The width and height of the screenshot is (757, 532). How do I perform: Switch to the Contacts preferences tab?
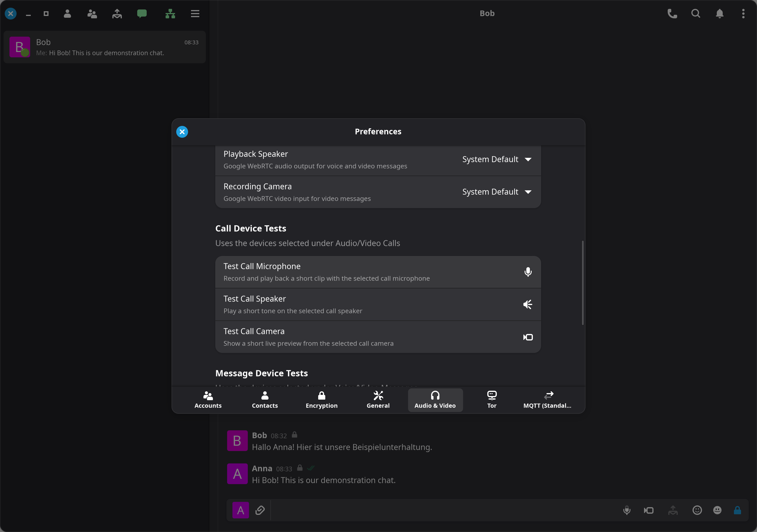click(x=265, y=400)
